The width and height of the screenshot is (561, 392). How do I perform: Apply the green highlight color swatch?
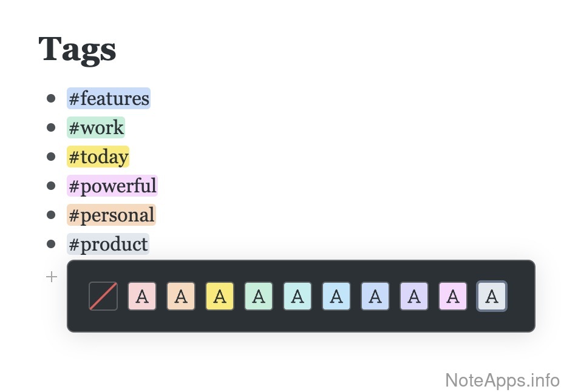click(259, 296)
